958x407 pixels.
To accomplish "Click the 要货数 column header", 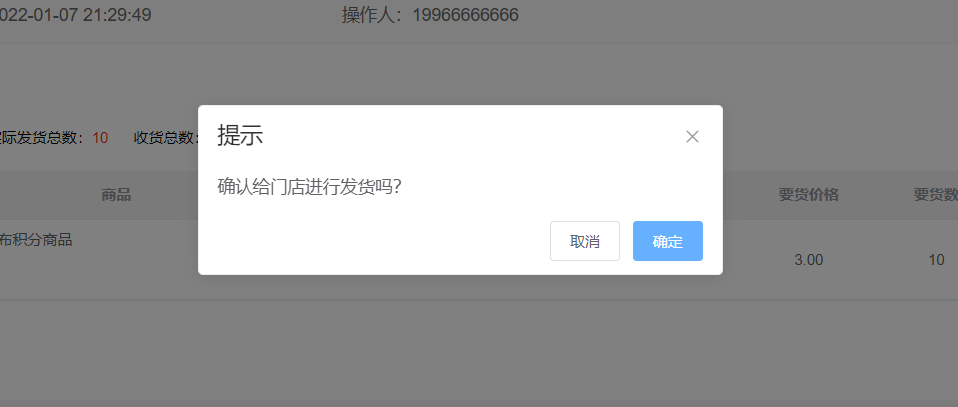I will coord(935,195).
